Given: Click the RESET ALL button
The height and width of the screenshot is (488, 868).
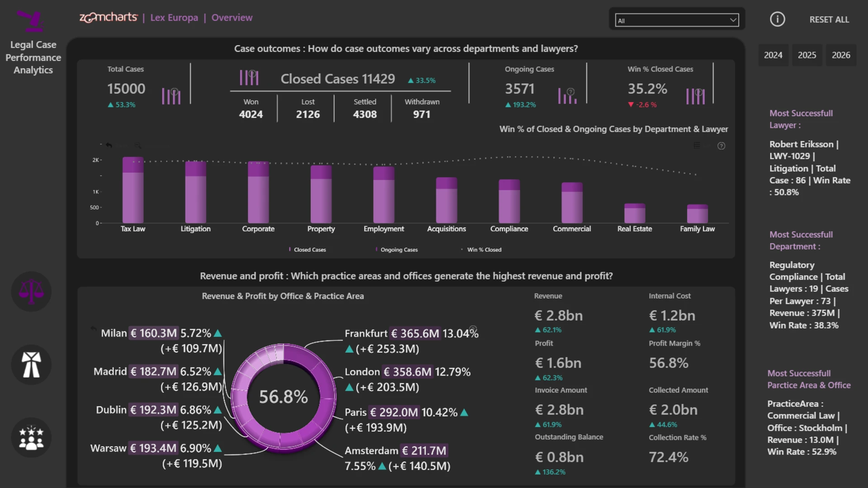Looking at the screenshot, I should click(829, 19).
